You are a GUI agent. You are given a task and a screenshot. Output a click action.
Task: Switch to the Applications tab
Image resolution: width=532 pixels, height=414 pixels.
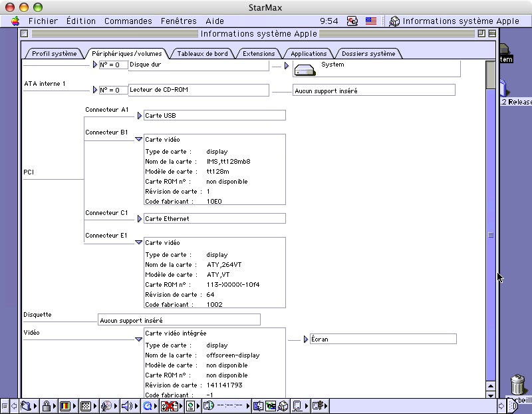309,54
